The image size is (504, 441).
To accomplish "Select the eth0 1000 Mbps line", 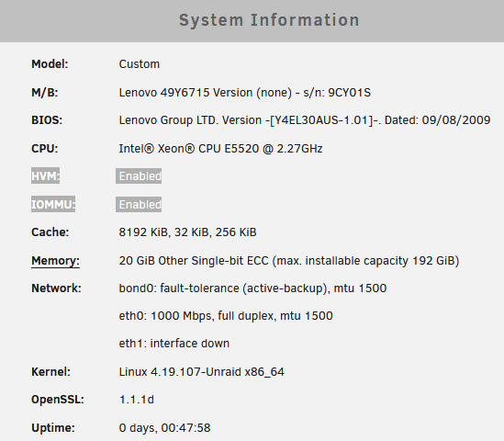I will tap(226, 316).
